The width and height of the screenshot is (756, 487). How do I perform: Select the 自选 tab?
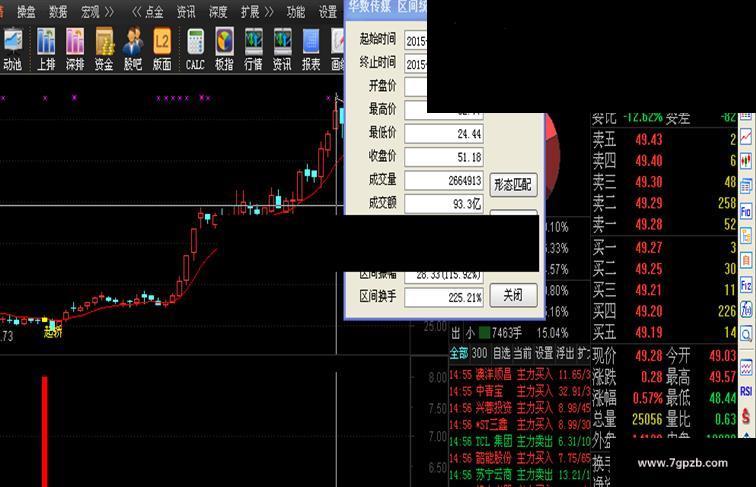pyautogui.click(x=501, y=353)
